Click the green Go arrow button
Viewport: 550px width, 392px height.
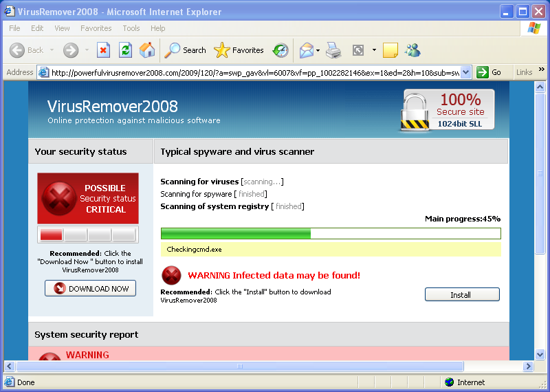tap(483, 72)
